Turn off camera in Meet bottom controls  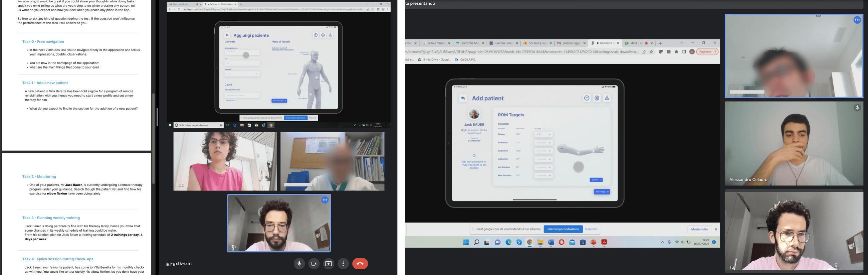pyautogui.click(x=314, y=264)
